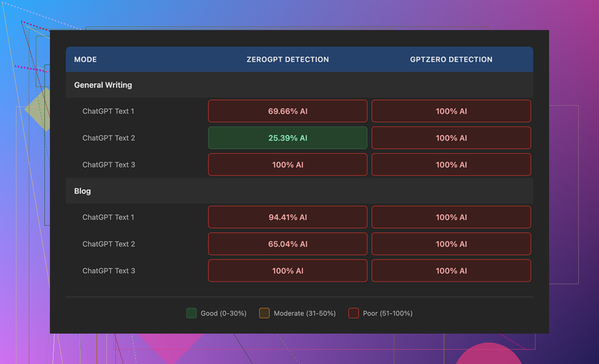Image resolution: width=599 pixels, height=364 pixels.
Task: Click the Poor (51-100%) legend label
Action: [x=387, y=313]
